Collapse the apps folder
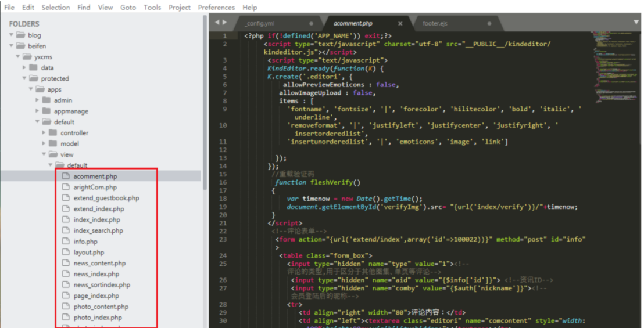The image size is (644, 328). (x=31, y=89)
